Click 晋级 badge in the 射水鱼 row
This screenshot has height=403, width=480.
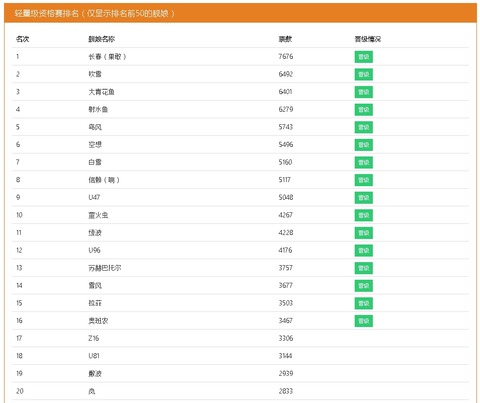point(363,110)
